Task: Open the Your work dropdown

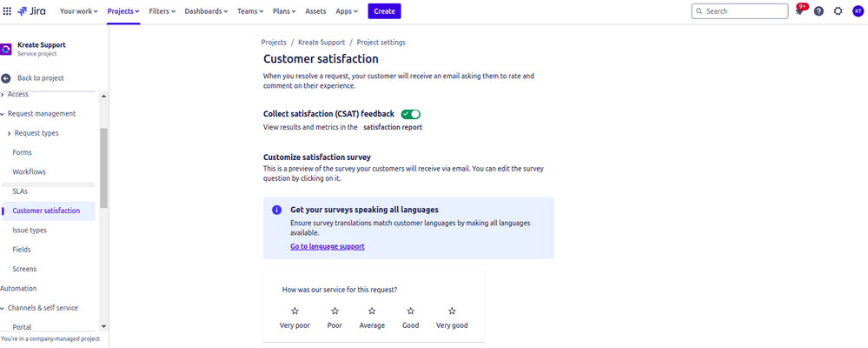Action: click(78, 11)
